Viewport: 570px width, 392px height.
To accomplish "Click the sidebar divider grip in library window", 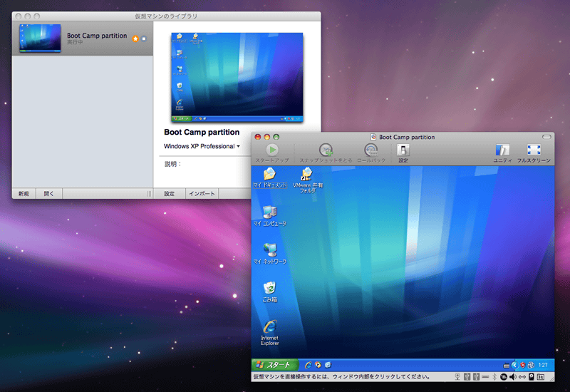I will (x=149, y=193).
